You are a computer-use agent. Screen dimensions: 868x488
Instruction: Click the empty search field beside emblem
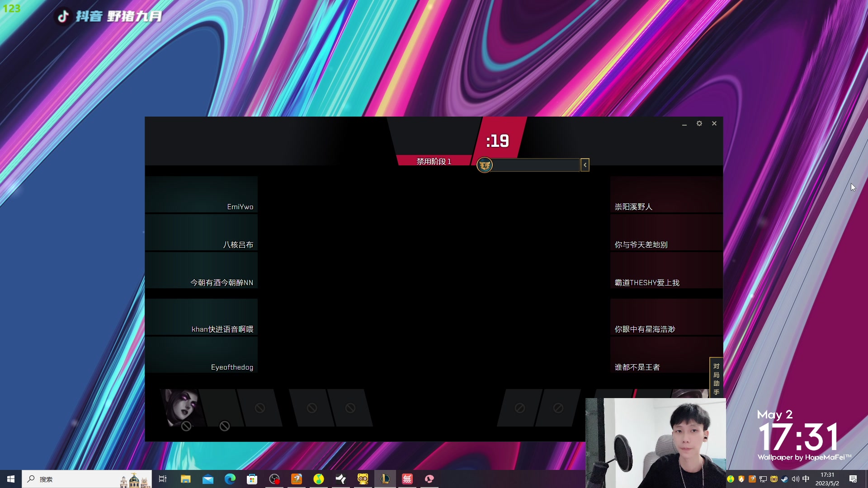click(536, 165)
